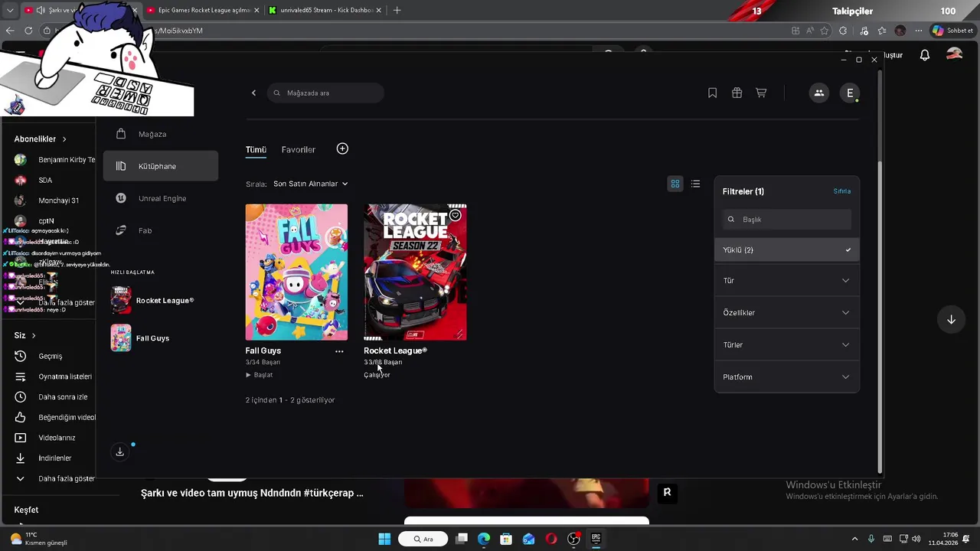Switch library to list view

(695, 184)
